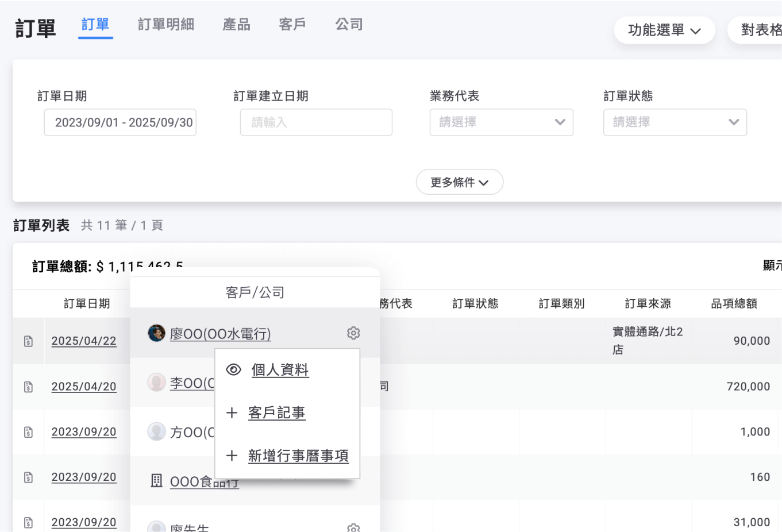Click the gear icon next to 廖OO(OO水電行)
This screenshot has height=532, width=782.
pyautogui.click(x=353, y=333)
